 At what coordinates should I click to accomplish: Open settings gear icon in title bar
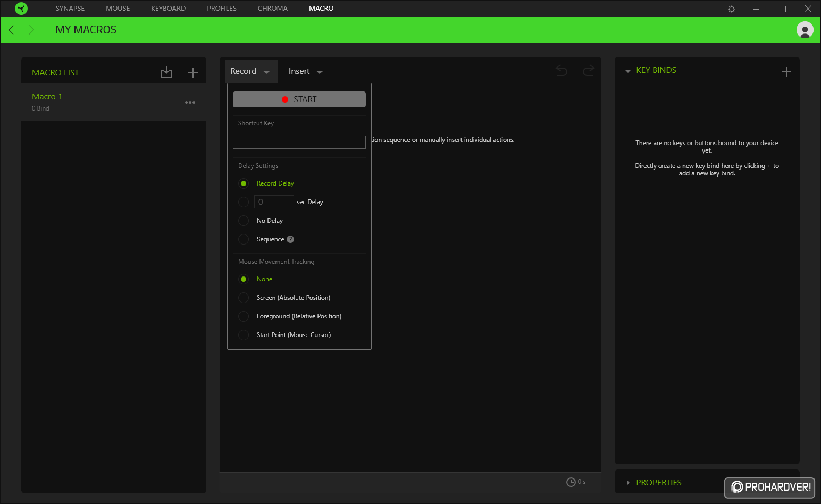732,9
